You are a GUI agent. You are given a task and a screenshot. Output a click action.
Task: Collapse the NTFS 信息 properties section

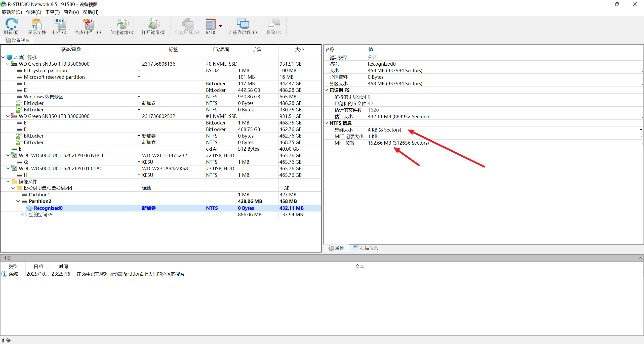click(x=326, y=123)
